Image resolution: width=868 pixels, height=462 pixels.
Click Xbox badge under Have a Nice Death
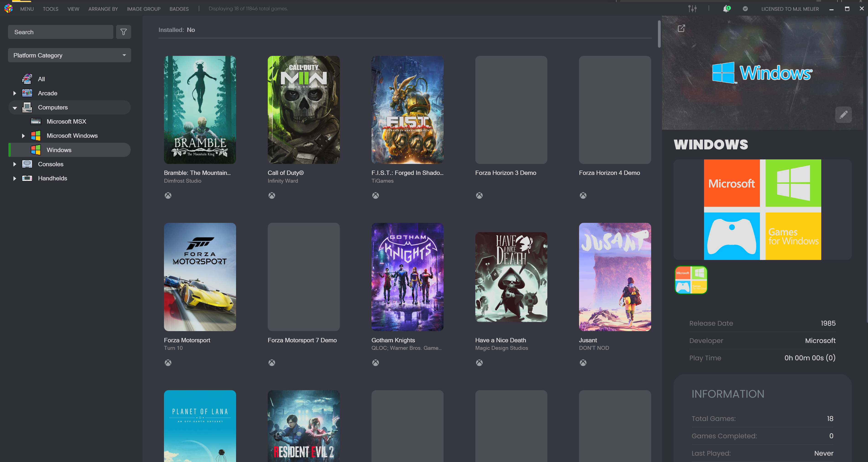pos(479,363)
